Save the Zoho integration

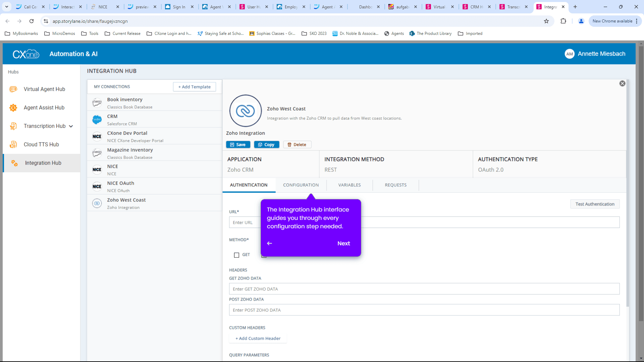(x=238, y=145)
